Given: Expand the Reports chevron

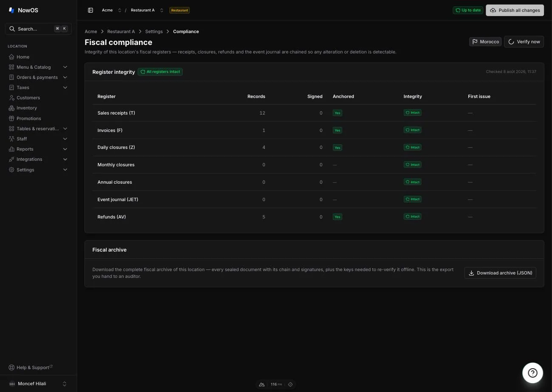Looking at the screenshot, I should (65, 149).
